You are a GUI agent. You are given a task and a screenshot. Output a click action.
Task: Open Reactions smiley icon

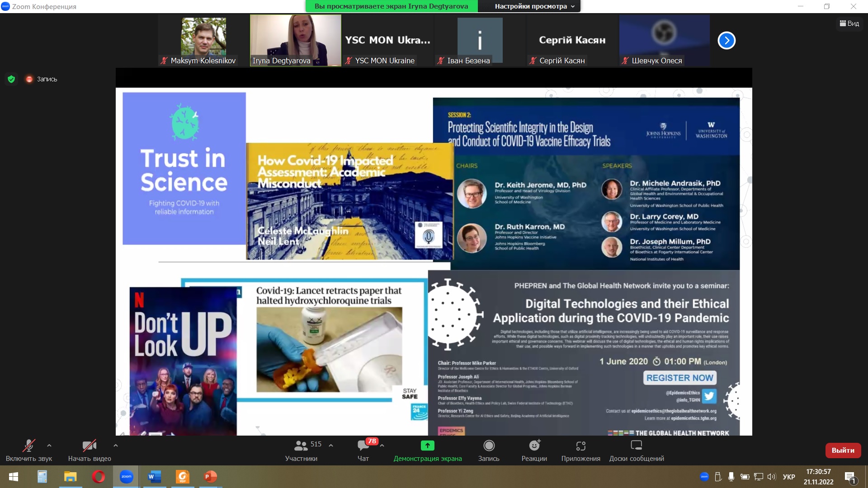[x=534, y=446]
